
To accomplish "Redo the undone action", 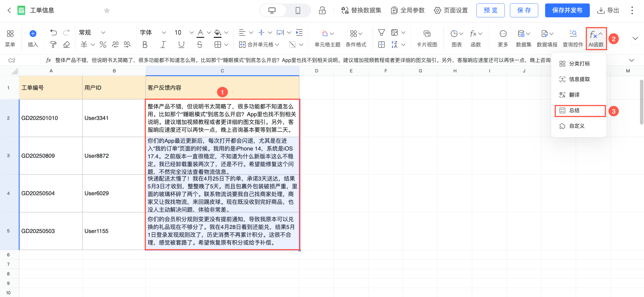I will pos(67,33).
